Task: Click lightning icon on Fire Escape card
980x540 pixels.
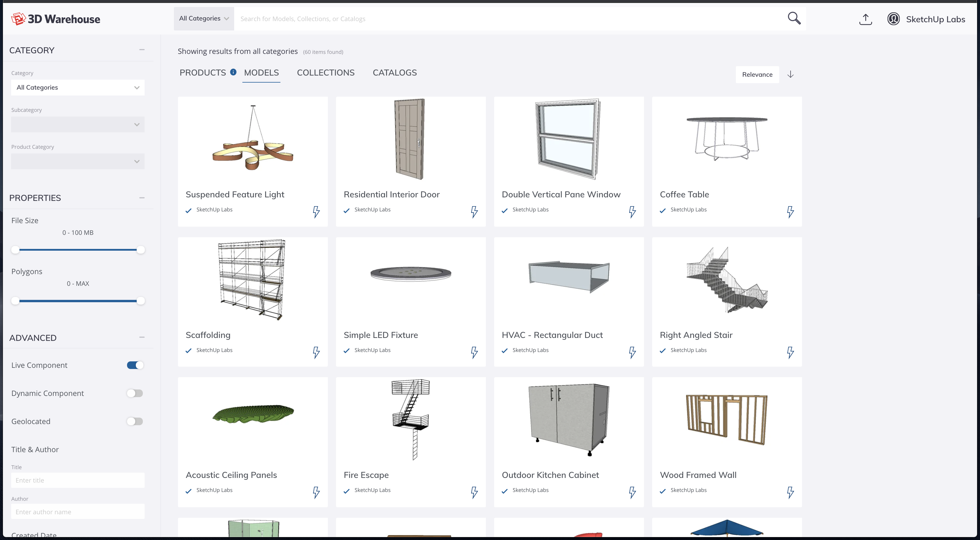Action: pyautogui.click(x=474, y=493)
